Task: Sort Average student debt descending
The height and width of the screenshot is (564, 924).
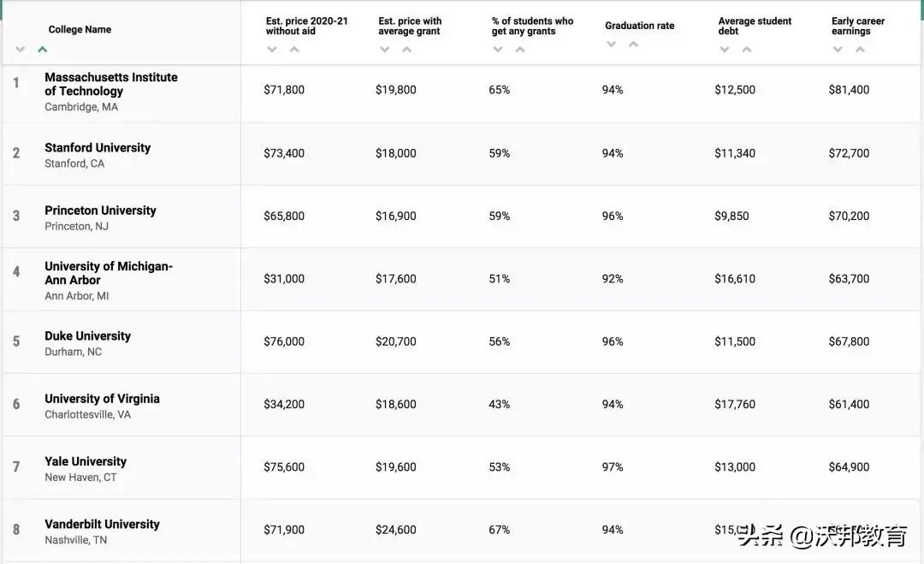Action: [725, 50]
